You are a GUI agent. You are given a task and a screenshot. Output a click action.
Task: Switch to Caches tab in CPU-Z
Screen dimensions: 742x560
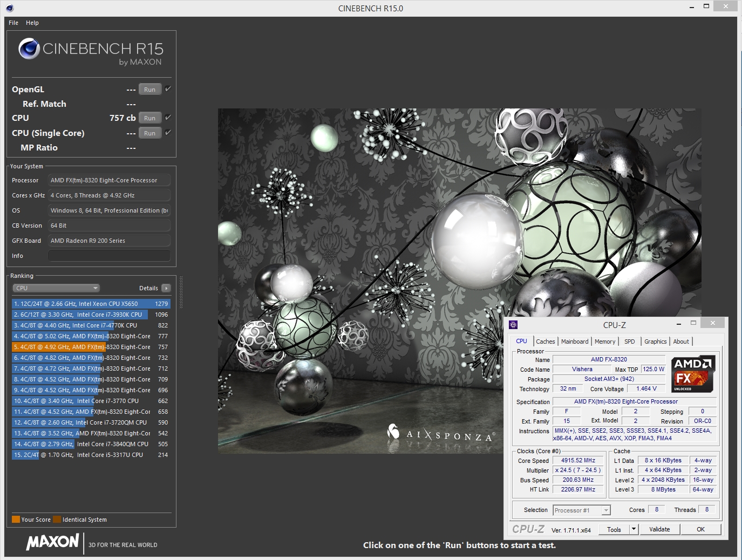point(545,342)
